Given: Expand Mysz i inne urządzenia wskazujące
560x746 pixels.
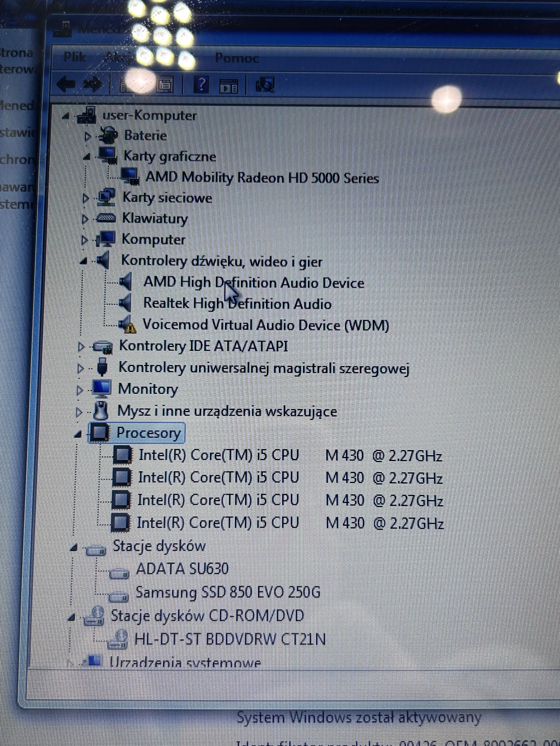Looking at the screenshot, I should pos(79,412).
